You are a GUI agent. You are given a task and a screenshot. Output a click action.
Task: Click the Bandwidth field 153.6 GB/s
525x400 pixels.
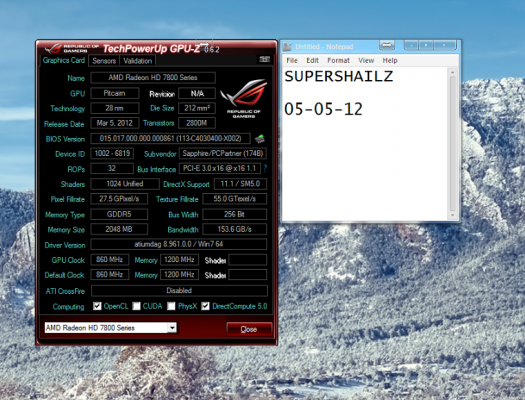pos(235,229)
